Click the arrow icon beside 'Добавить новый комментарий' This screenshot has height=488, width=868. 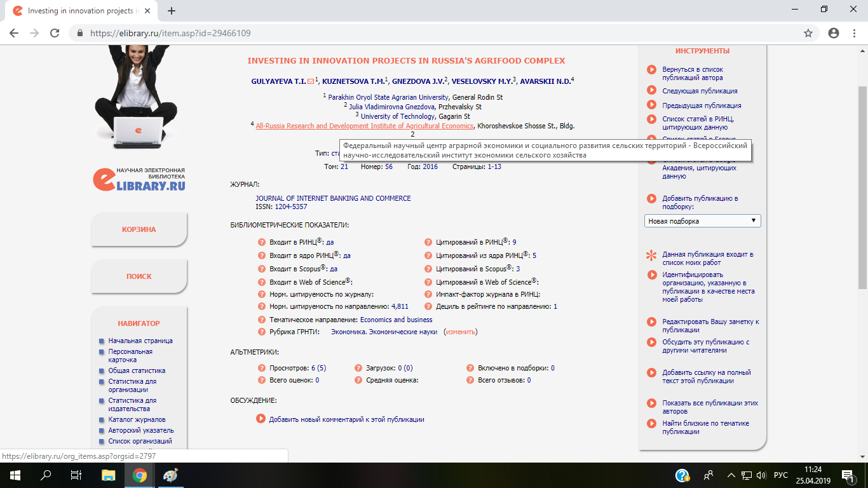pos(261,419)
